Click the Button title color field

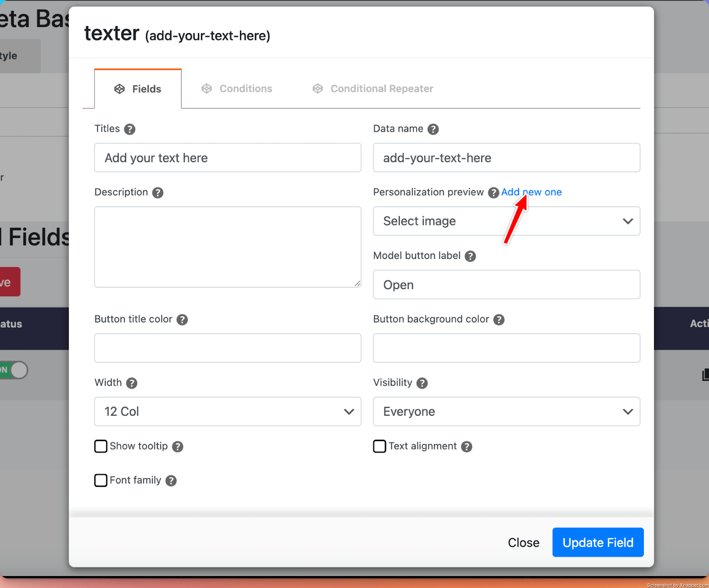228,348
